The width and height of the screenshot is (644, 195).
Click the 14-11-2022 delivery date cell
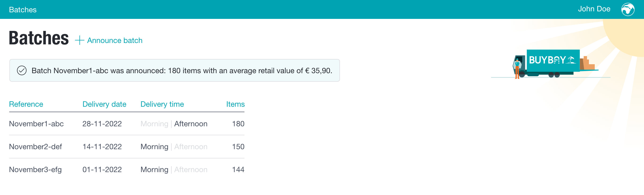pyautogui.click(x=102, y=147)
